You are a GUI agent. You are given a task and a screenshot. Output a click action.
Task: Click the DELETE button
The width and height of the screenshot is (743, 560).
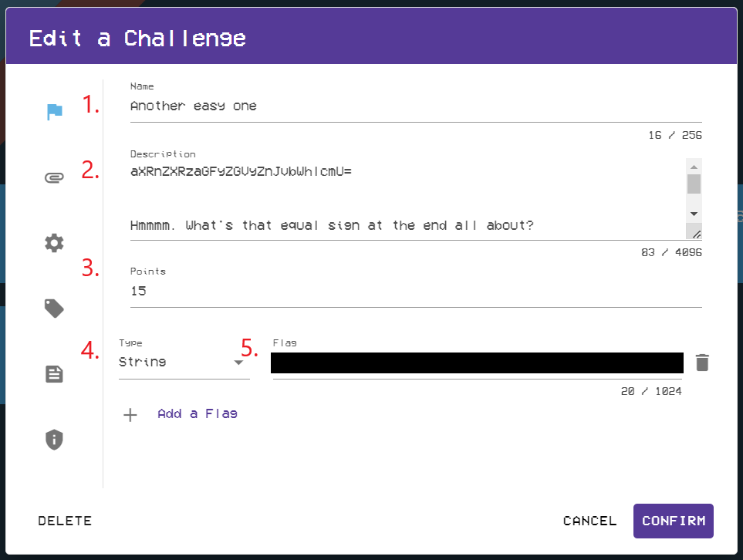point(65,521)
